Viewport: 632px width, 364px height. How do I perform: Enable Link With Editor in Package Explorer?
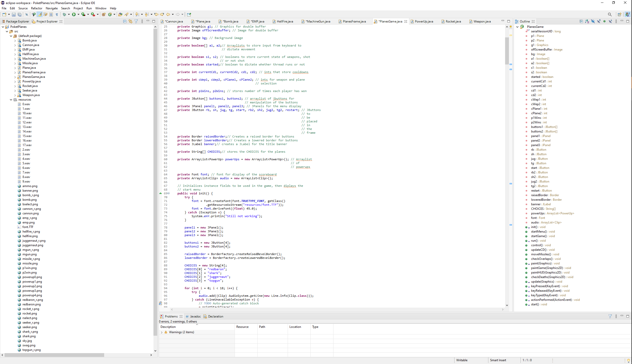click(130, 21)
